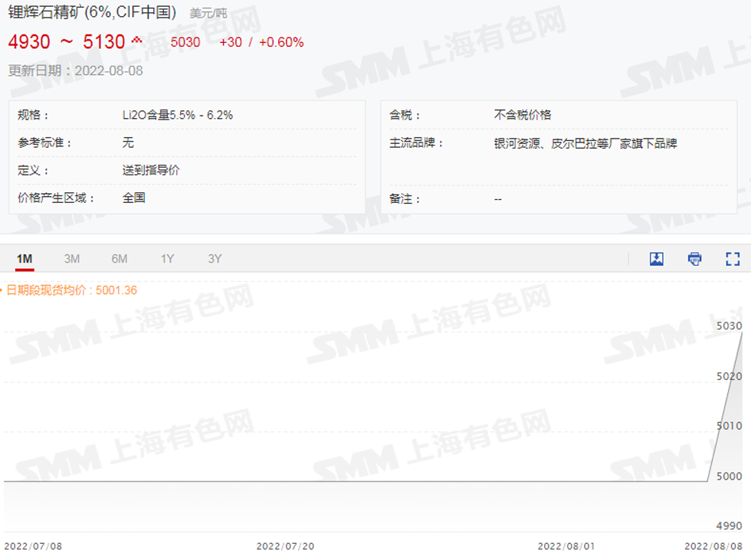Click the red up-trend arrow beside 5130
Screen dimensions: 751x560
click(x=136, y=41)
